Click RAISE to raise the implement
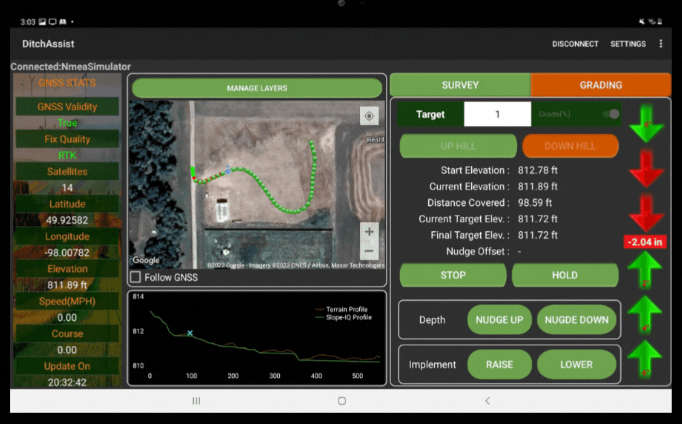This screenshot has width=682, height=424. [x=499, y=364]
